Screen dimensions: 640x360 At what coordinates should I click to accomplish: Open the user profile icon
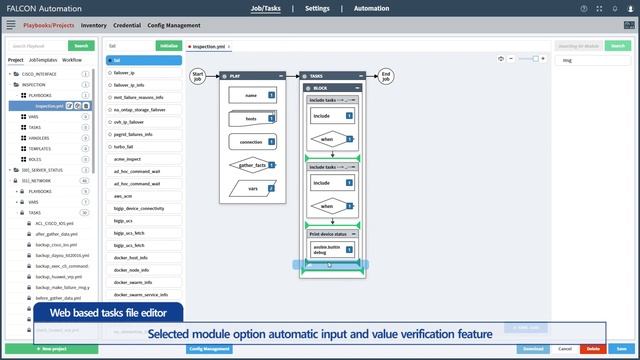[x=631, y=9]
